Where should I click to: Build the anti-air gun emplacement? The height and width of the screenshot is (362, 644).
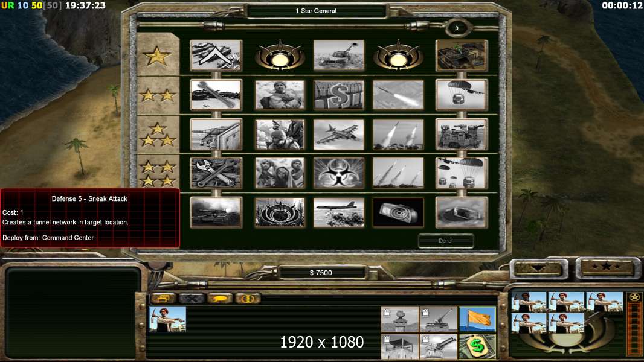point(438,319)
